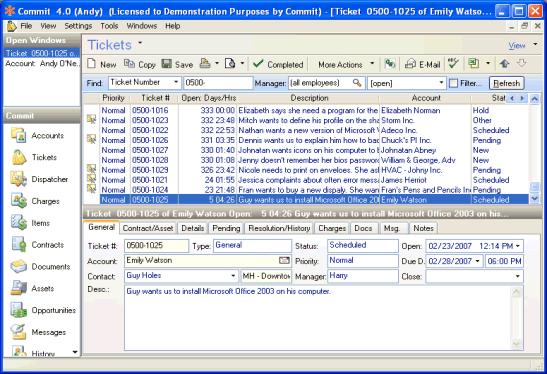Screen dimensions: 547x374
Task: Switch to the Resolution/History tab
Action: (x=279, y=228)
